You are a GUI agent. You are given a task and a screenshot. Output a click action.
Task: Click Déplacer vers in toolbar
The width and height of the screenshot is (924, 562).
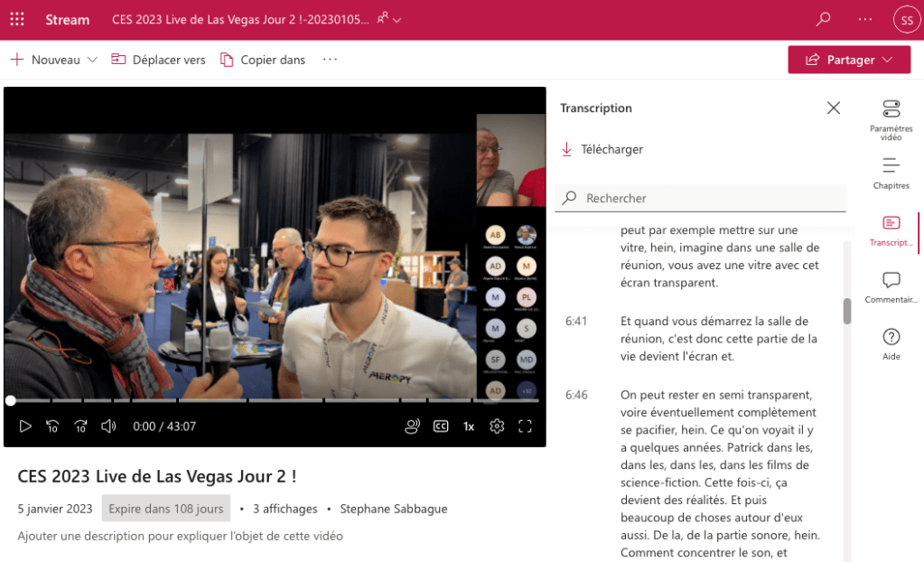point(159,60)
